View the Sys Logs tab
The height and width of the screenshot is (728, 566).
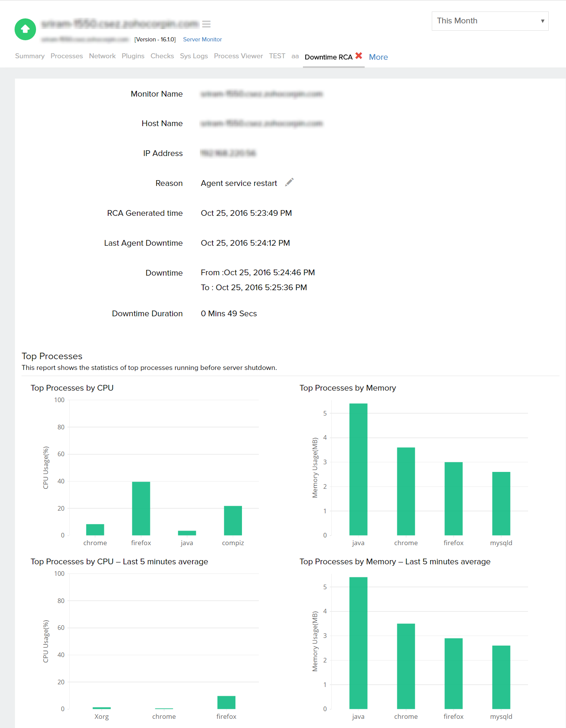194,56
